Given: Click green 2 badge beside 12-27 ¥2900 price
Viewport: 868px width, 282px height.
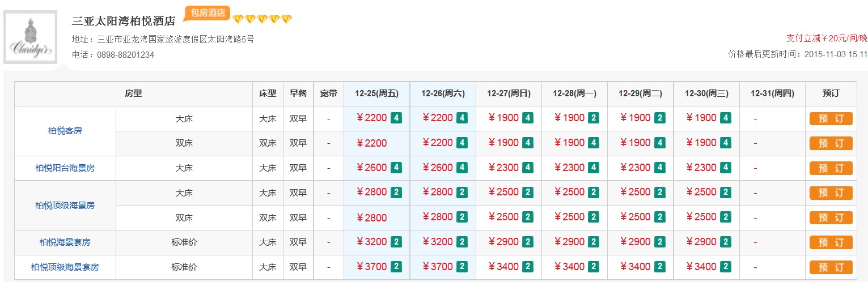Looking at the screenshot, I should click(528, 242).
